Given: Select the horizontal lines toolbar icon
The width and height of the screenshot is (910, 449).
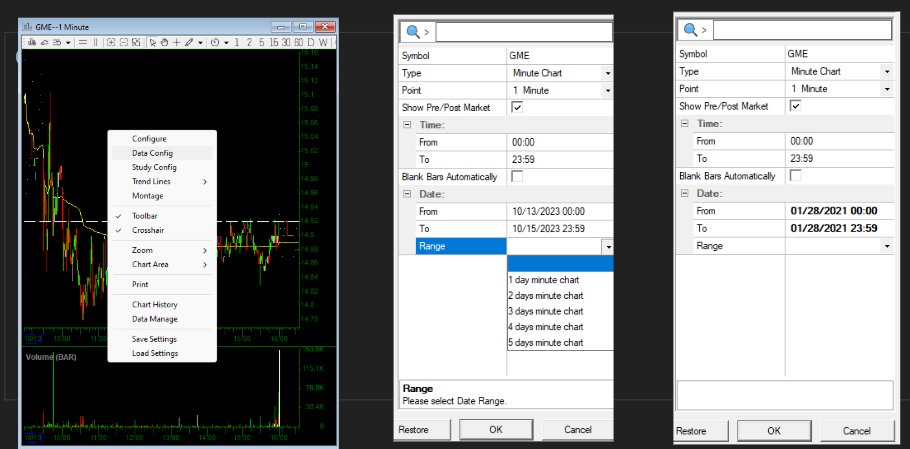Looking at the screenshot, I should (x=82, y=42).
